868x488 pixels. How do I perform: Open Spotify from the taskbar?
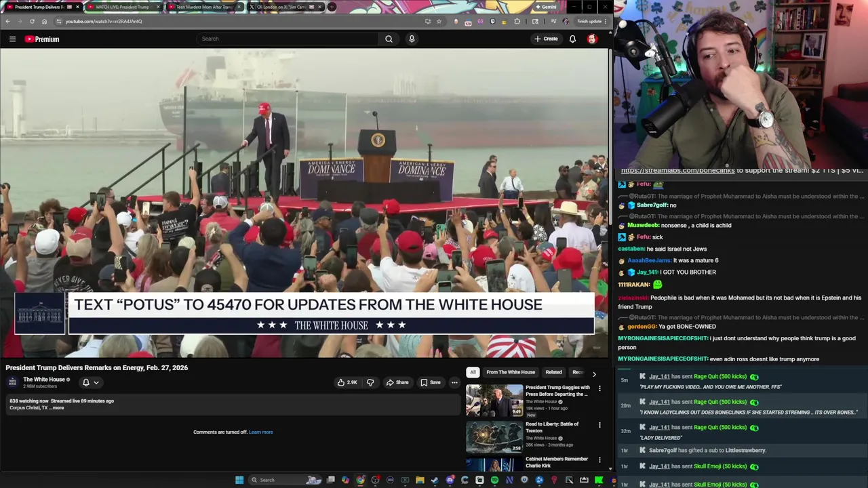pos(494,480)
